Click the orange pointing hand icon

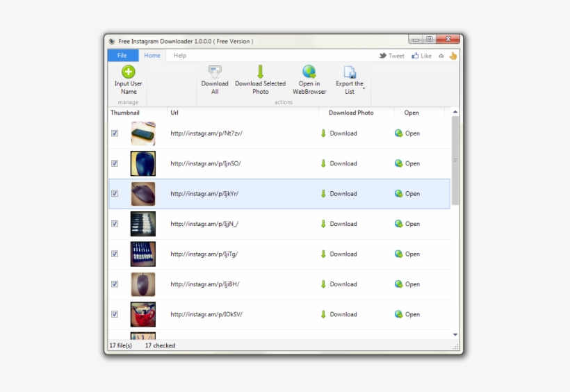point(453,56)
